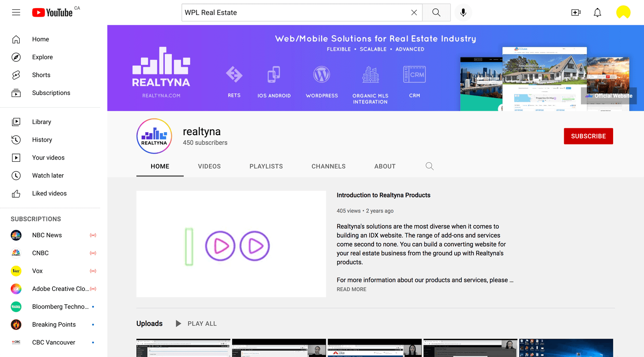
Task: Click the 405 views text
Action: (x=349, y=211)
